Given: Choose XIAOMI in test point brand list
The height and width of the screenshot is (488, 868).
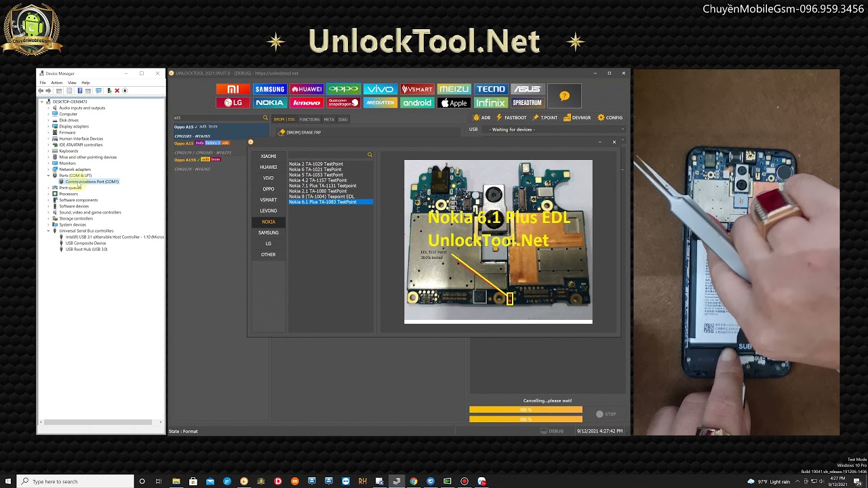Looking at the screenshot, I should [x=269, y=156].
